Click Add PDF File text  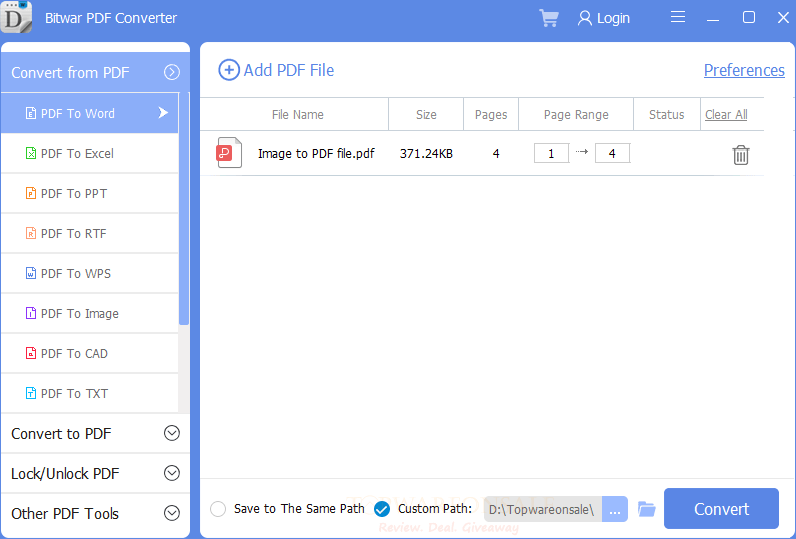289,70
